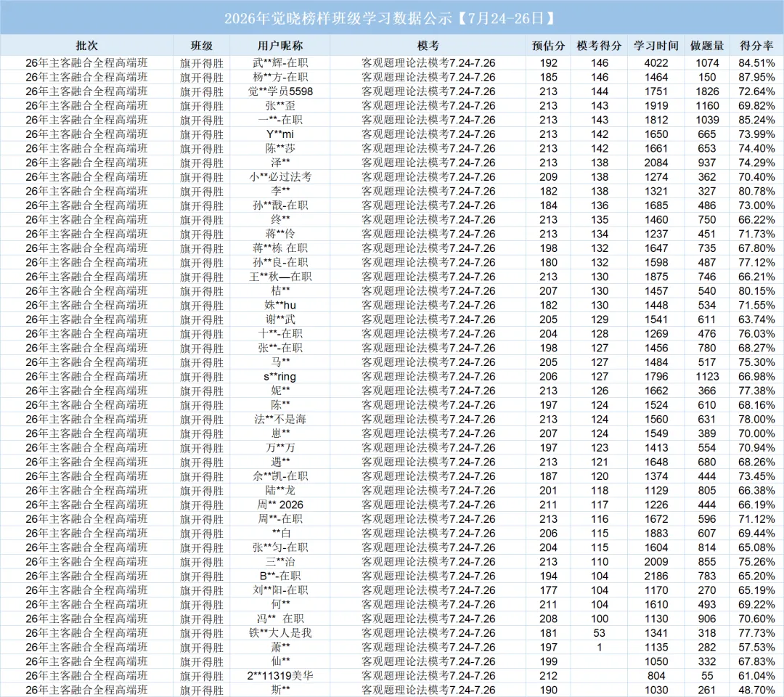Select question count 937

click(707, 163)
